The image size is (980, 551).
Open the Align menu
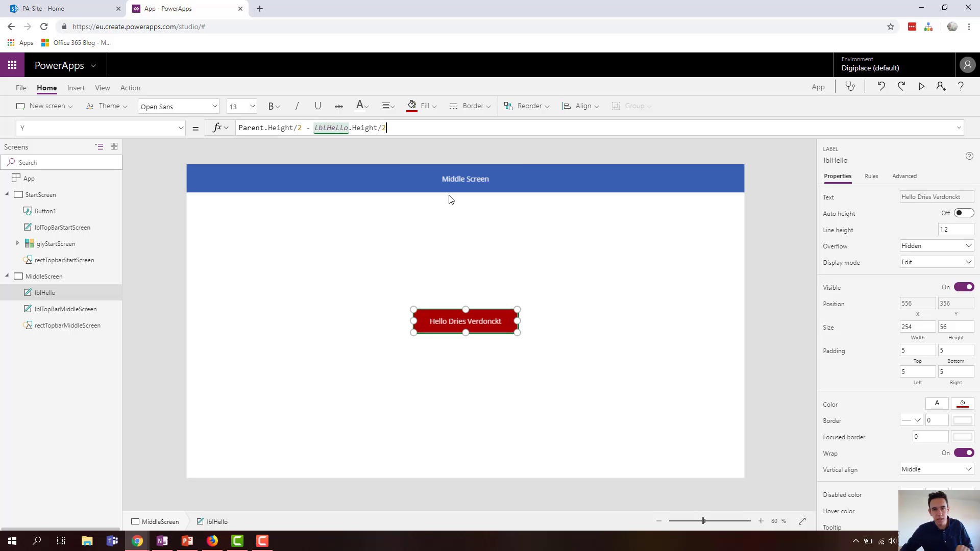pos(580,106)
